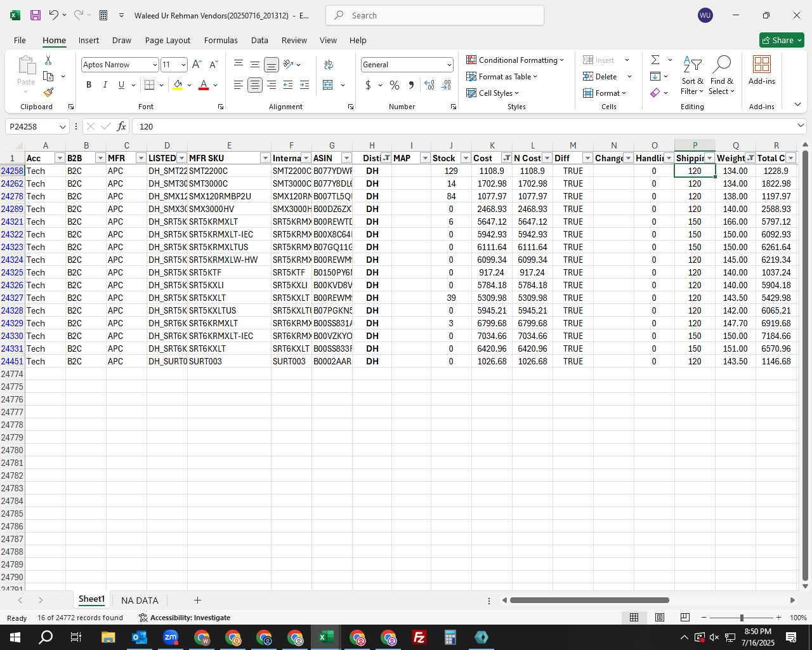Expand Cell Styles menu
812x650 pixels.
[x=493, y=93]
